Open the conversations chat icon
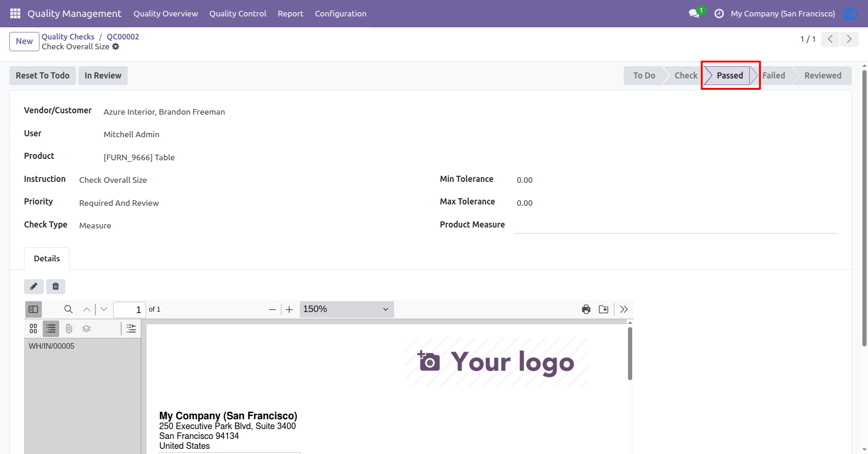Viewport: 868px width, 454px height. [694, 14]
